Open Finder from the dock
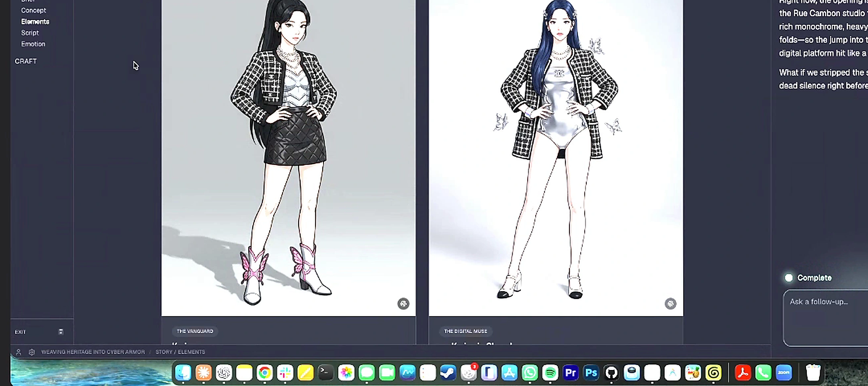This screenshot has height=386, width=868. (183, 373)
